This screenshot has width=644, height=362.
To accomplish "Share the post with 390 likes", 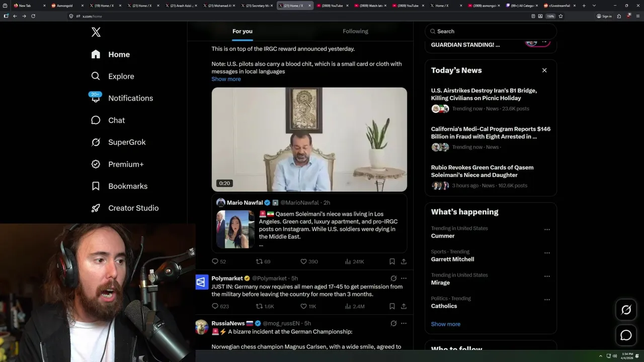I will pos(404,261).
